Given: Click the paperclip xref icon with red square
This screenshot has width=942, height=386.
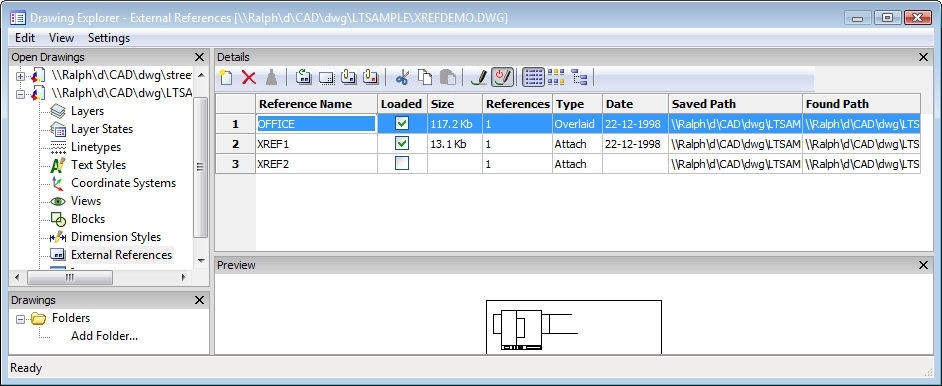Looking at the screenshot, I should (x=371, y=77).
